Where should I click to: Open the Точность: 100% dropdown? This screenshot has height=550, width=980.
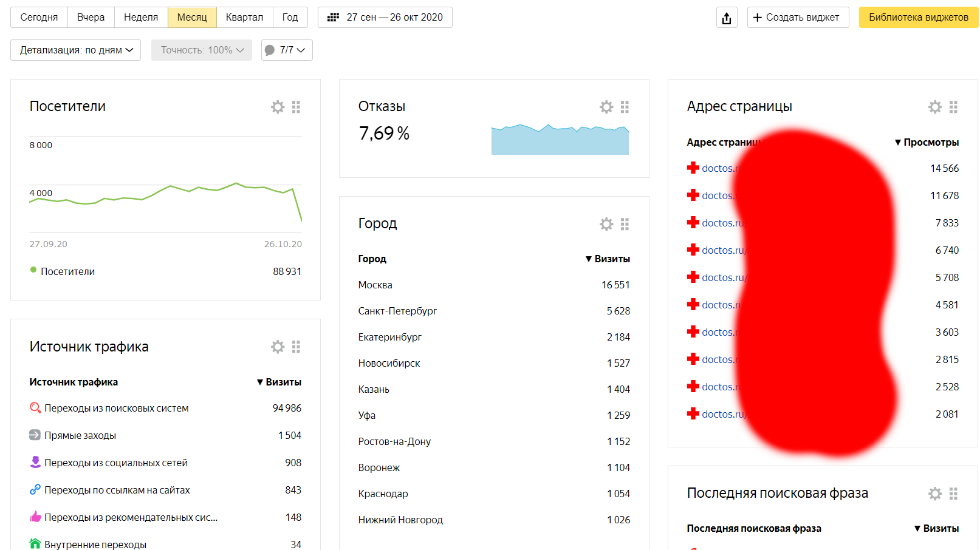coord(202,50)
